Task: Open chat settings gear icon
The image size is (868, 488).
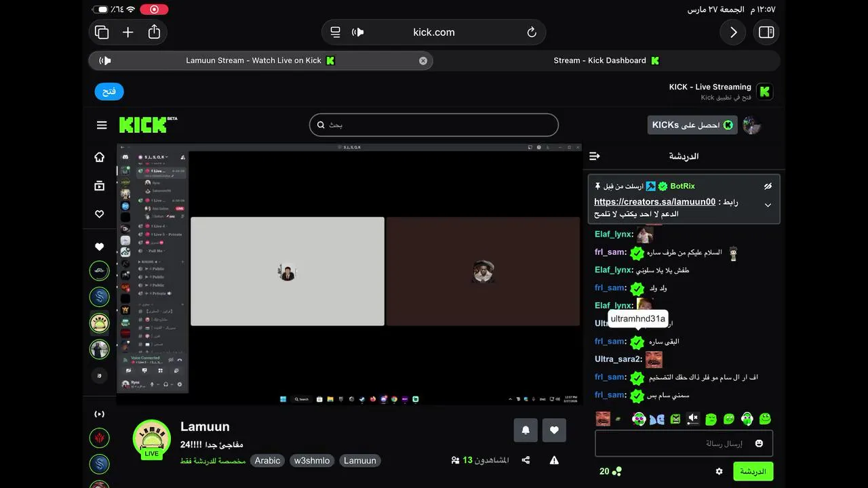Action: pyautogui.click(x=719, y=471)
